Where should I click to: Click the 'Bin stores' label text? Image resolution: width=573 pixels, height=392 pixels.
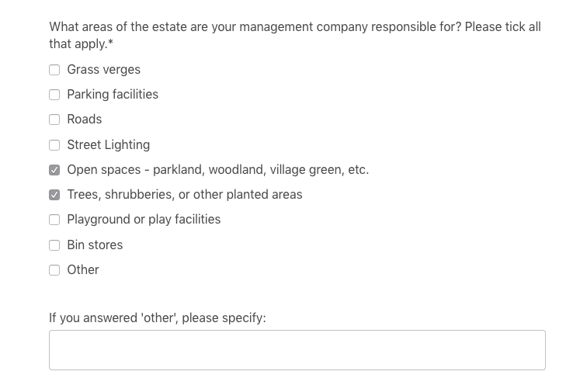point(95,245)
